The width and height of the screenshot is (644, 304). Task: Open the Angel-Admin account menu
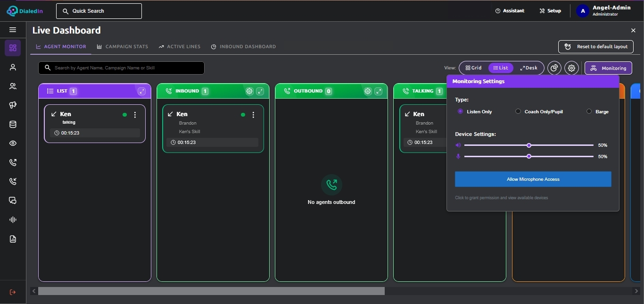pos(604,10)
